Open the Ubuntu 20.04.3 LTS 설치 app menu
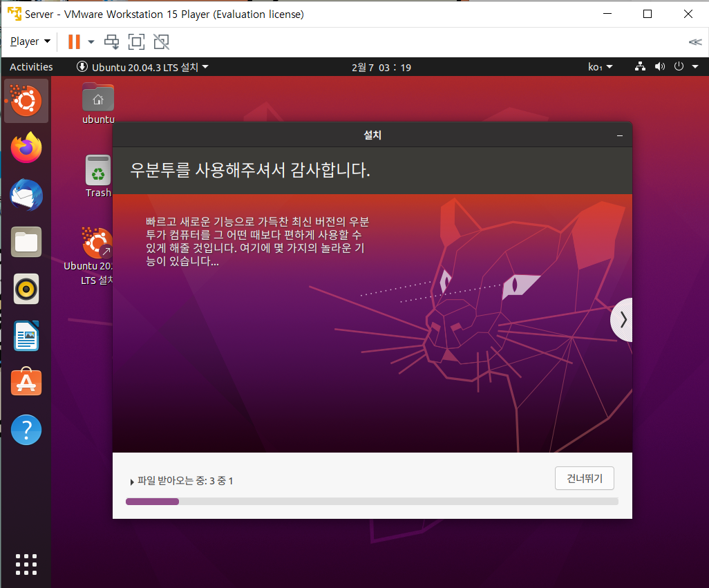This screenshot has width=709, height=588. (x=142, y=67)
